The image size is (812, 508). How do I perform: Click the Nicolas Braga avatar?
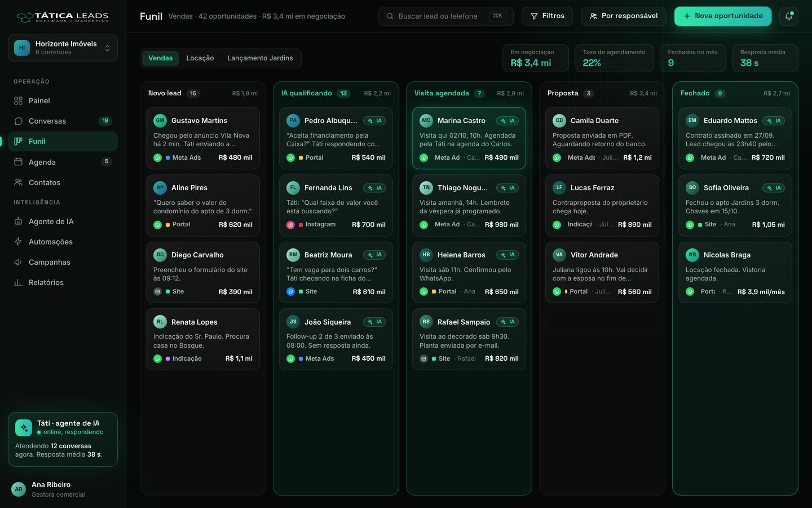[692, 255]
